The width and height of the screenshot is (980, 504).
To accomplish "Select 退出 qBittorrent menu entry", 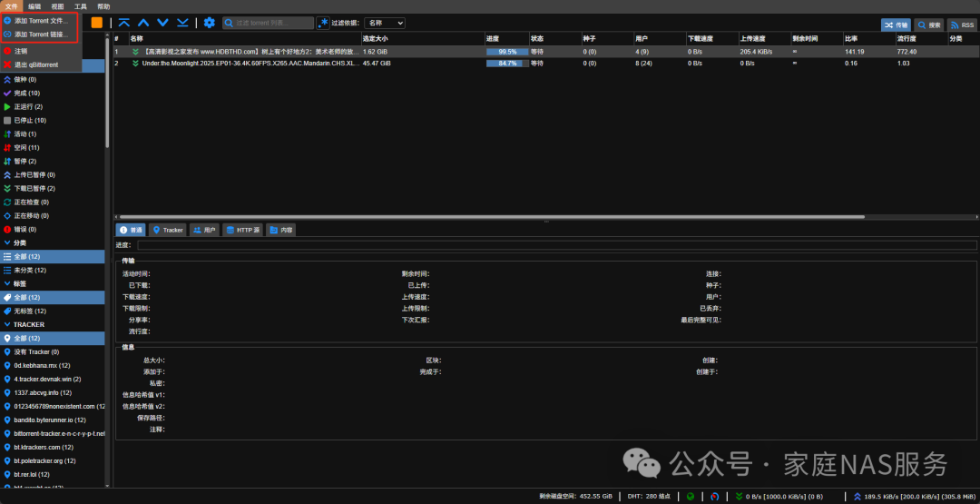I will coord(35,65).
